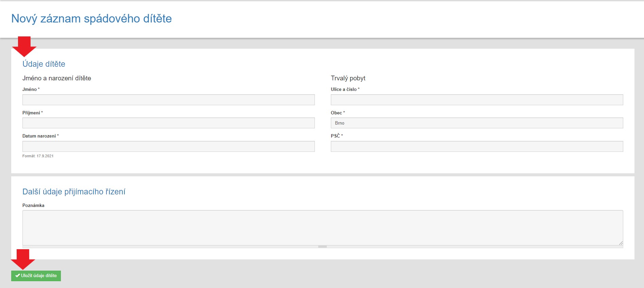Save with Uložit údaje dítěte button
Image resolution: width=644 pixels, height=288 pixels.
tap(36, 276)
